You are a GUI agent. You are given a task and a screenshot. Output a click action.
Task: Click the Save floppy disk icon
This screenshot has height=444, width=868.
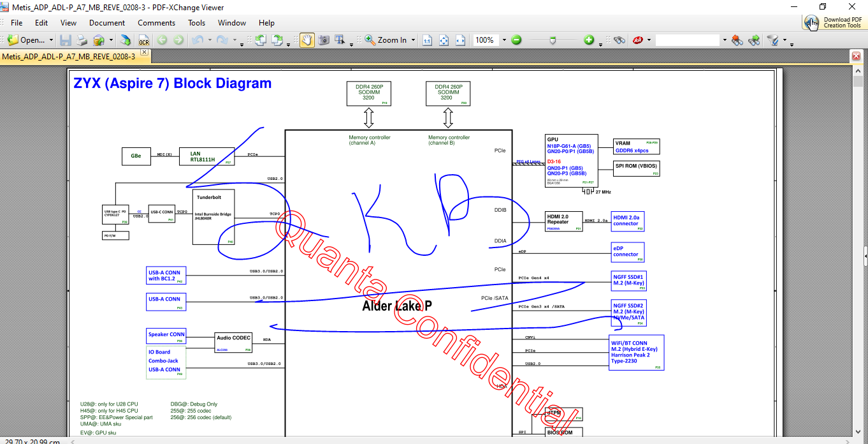(x=65, y=40)
